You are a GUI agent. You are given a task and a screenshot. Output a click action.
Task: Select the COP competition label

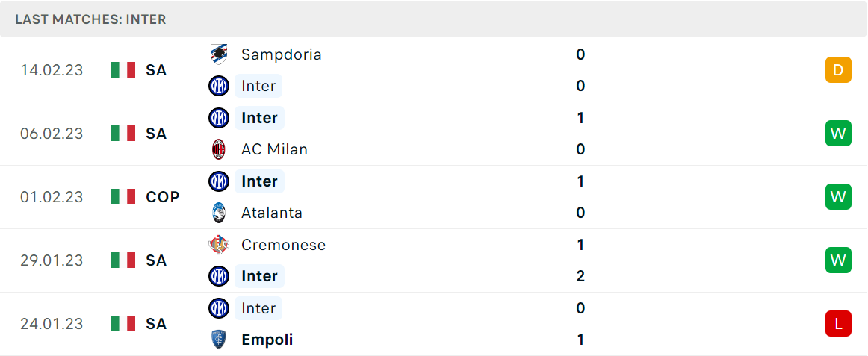tap(163, 197)
